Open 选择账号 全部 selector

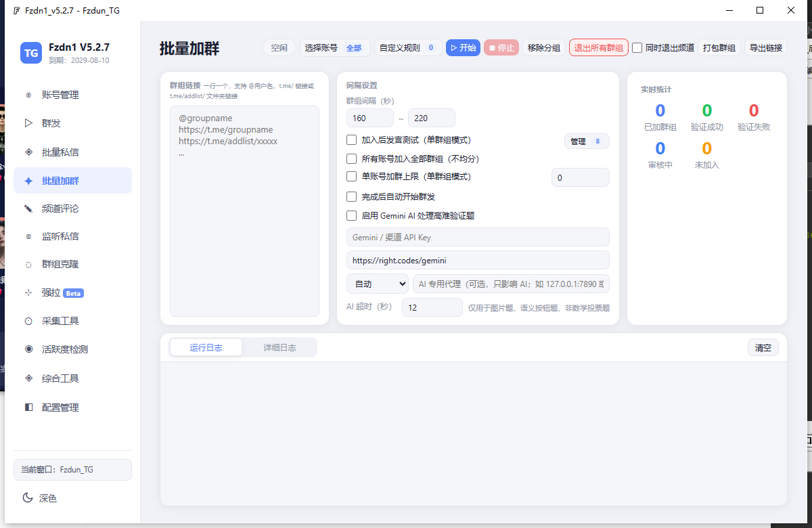[x=335, y=48]
